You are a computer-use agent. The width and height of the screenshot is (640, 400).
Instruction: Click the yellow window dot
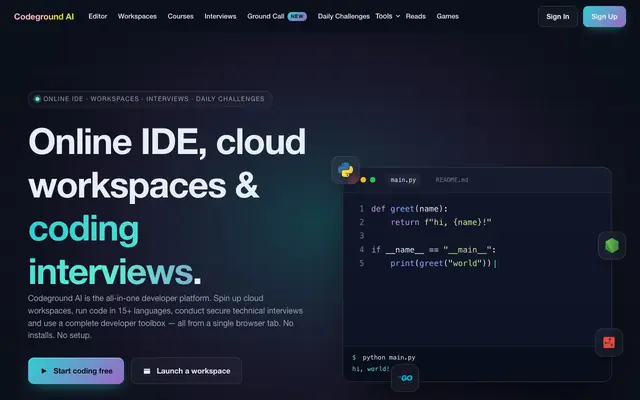pyautogui.click(x=363, y=180)
